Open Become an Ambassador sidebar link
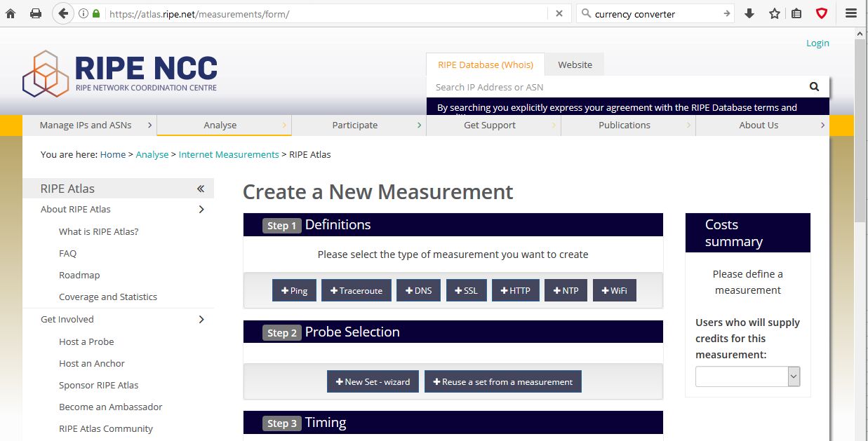This screenshot has height=441, width=868. (111, 407)
